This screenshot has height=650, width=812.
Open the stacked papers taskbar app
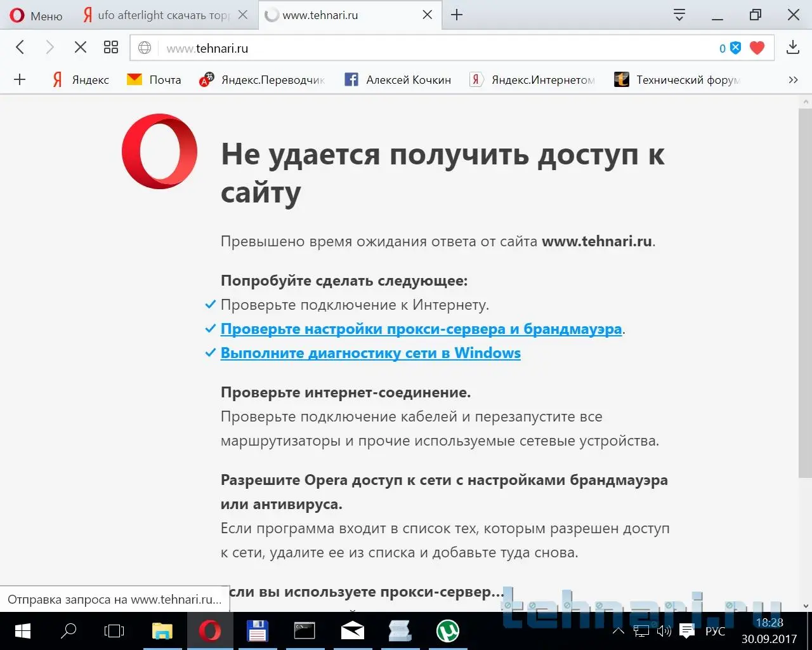pyautogui.click(x=400, y=631)
